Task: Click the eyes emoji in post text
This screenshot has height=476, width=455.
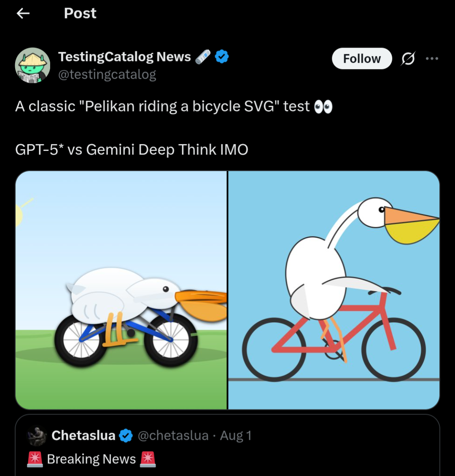Action: coord(323,107)
